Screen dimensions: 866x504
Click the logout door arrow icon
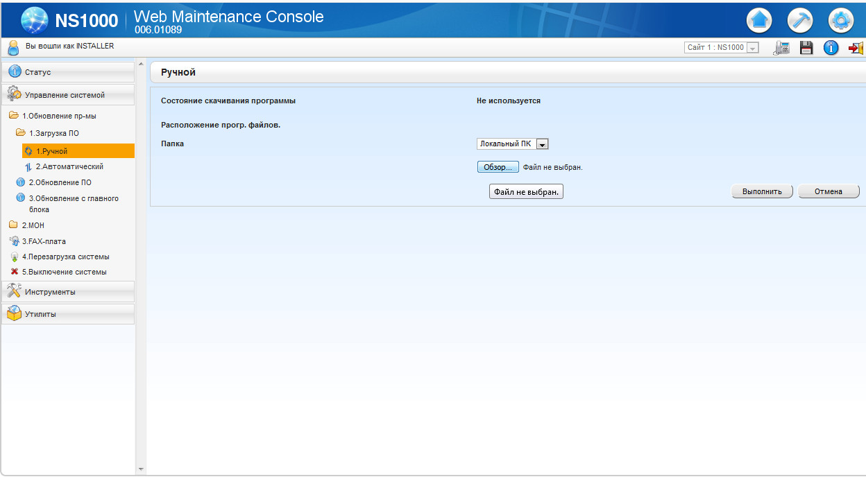coord(856,48)
